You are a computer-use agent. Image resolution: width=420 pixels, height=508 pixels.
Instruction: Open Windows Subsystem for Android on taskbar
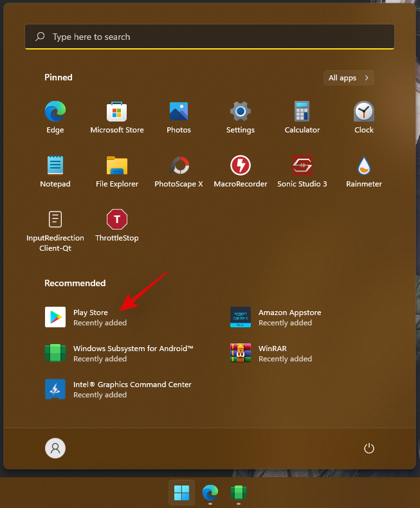tap(239, 493)
